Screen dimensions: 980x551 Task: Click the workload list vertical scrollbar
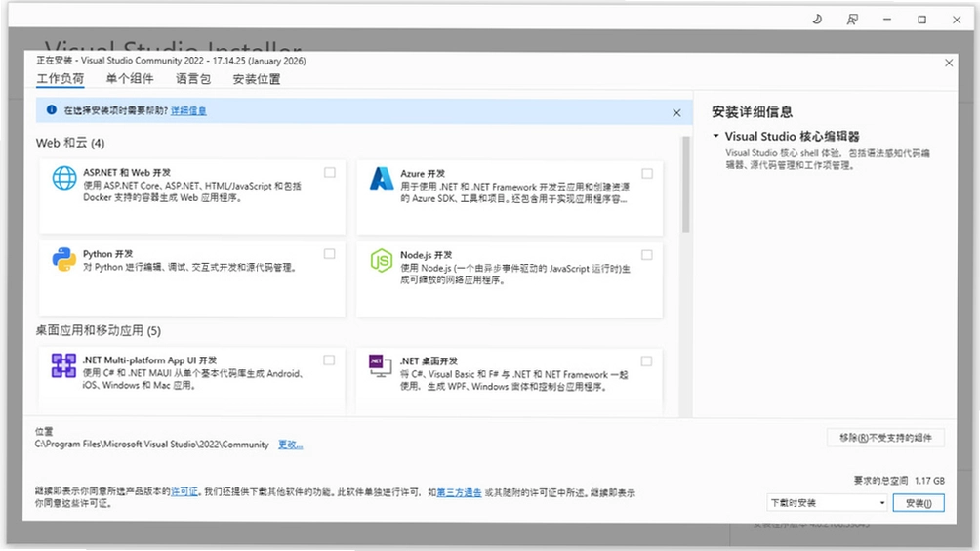point(685,185)
